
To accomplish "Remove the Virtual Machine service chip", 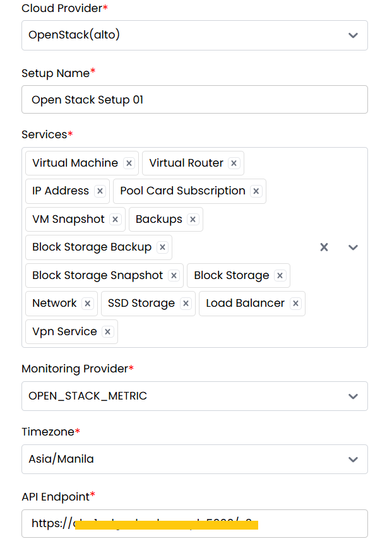I will [129, 163].
